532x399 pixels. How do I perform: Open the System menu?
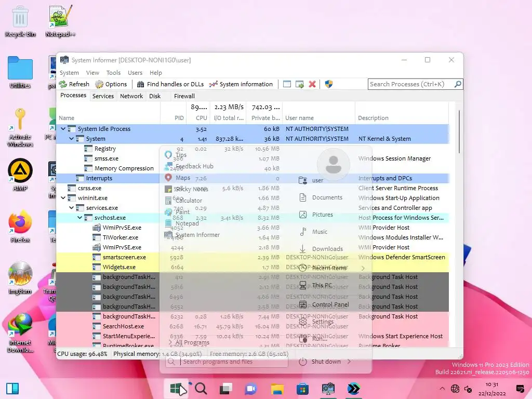(69, 73)
